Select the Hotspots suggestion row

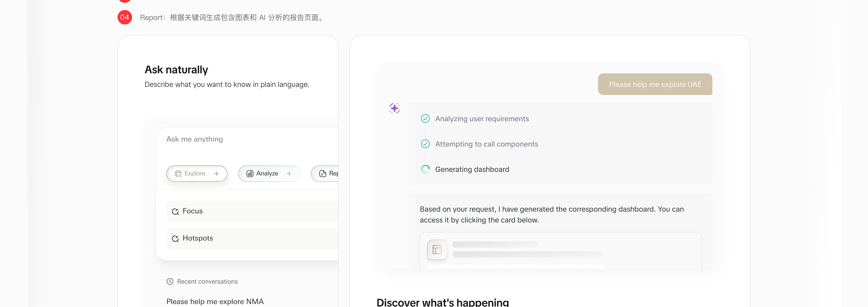click(x=252, y=238)
